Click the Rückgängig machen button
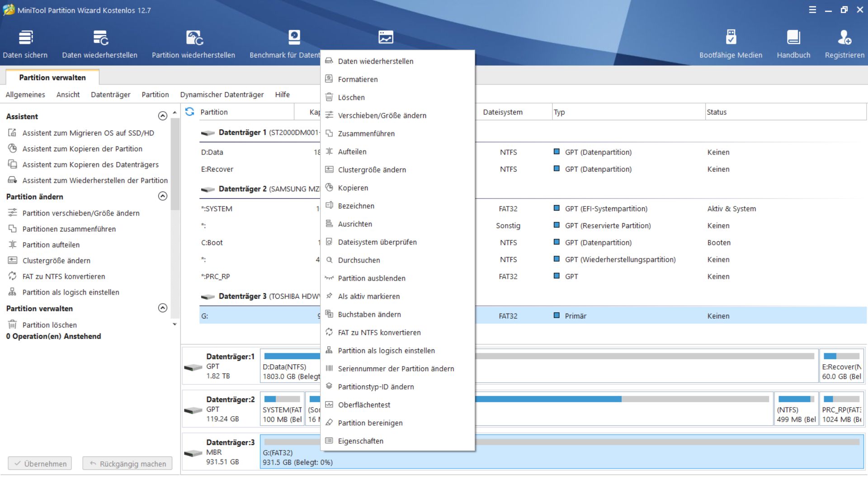Viewport: 868px width, 488px height. [127, 464]
